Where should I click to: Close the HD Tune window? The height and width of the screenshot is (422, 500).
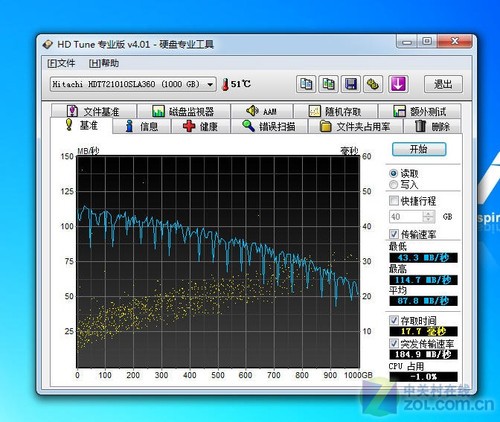pyautogui.click(x=455, y=42)
